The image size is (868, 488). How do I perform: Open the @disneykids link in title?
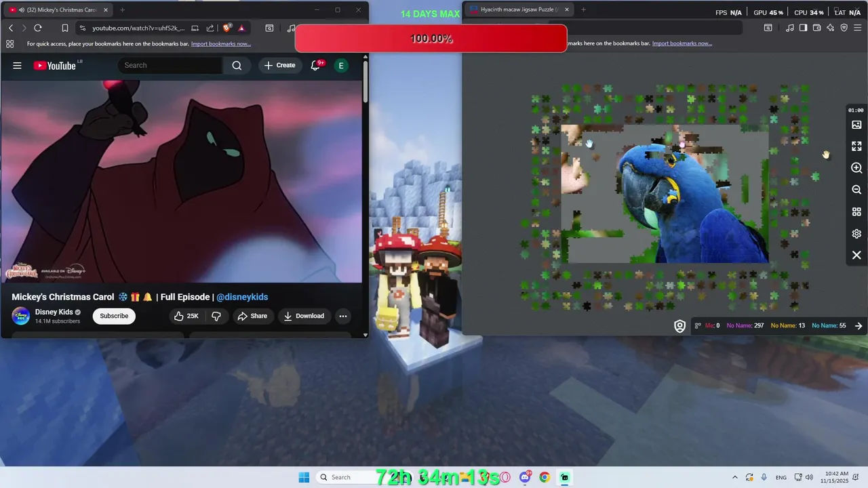click(242, 297)
